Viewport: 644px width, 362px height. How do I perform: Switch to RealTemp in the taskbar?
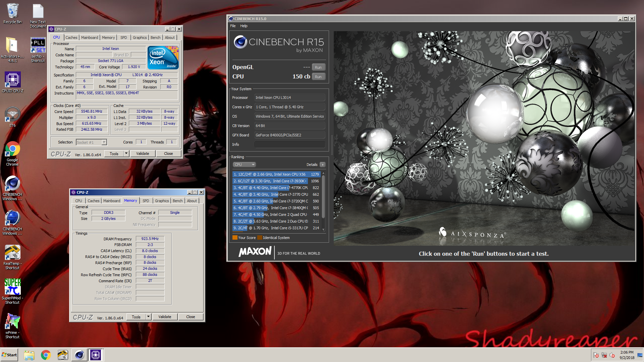[x=63, y=355]
